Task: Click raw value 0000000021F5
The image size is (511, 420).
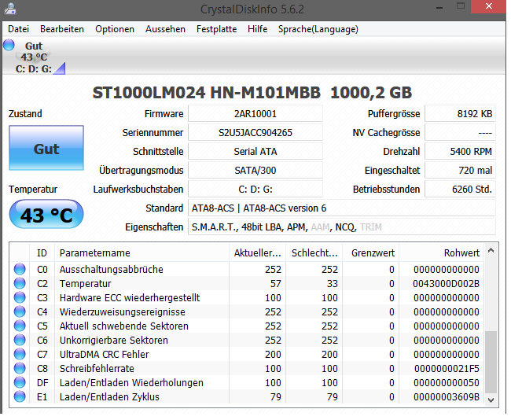Action: point(447,368)
